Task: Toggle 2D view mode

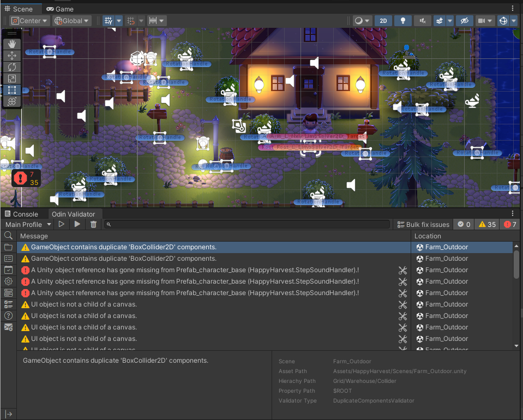Action: coord(383,21)
